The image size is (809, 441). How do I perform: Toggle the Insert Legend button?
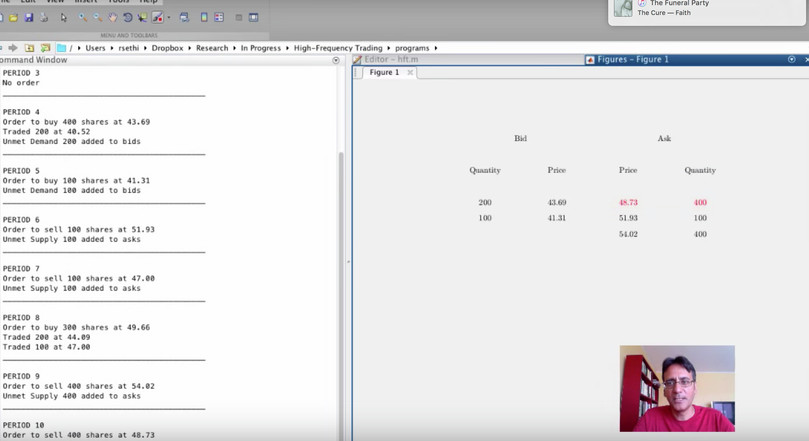click(219, 18)
